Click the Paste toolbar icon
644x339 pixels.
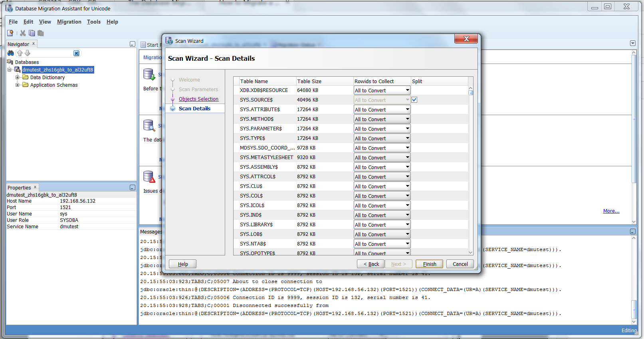coord(41,33)
